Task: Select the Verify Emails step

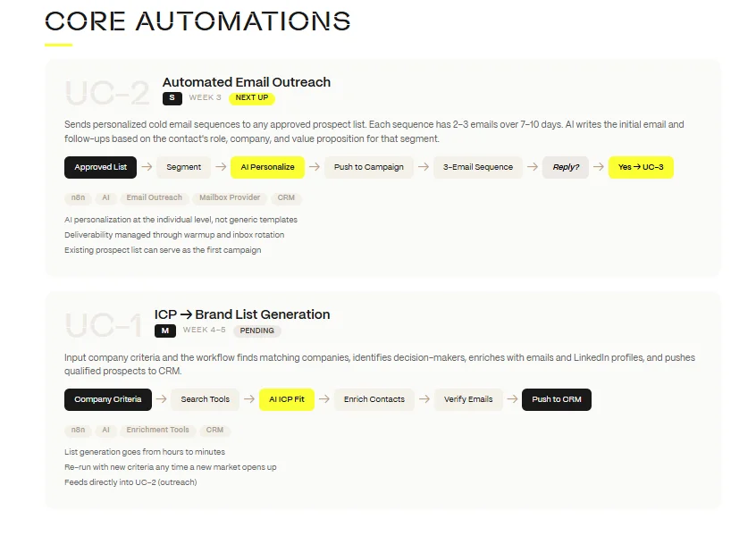Action: [x=468, y=399]
